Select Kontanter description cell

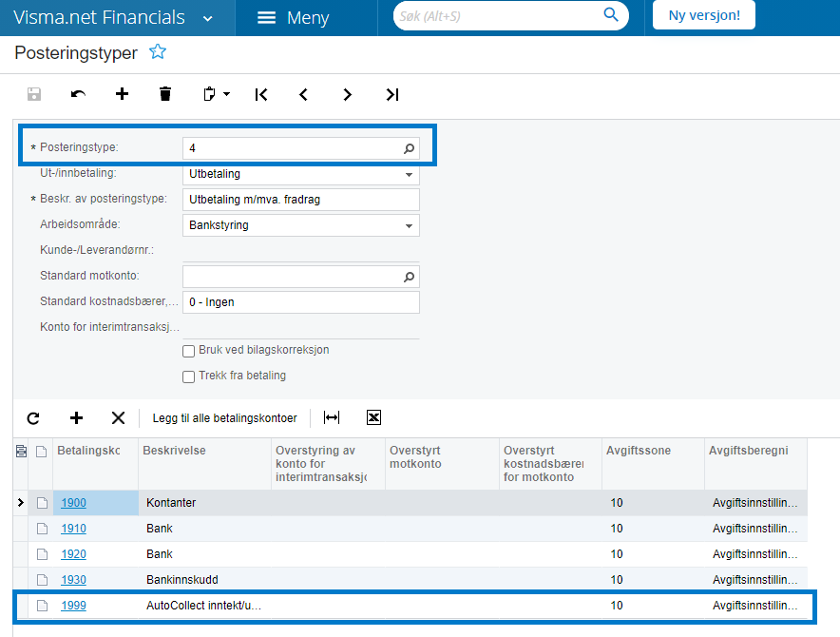pyautogui.click(x=204, y=503)
